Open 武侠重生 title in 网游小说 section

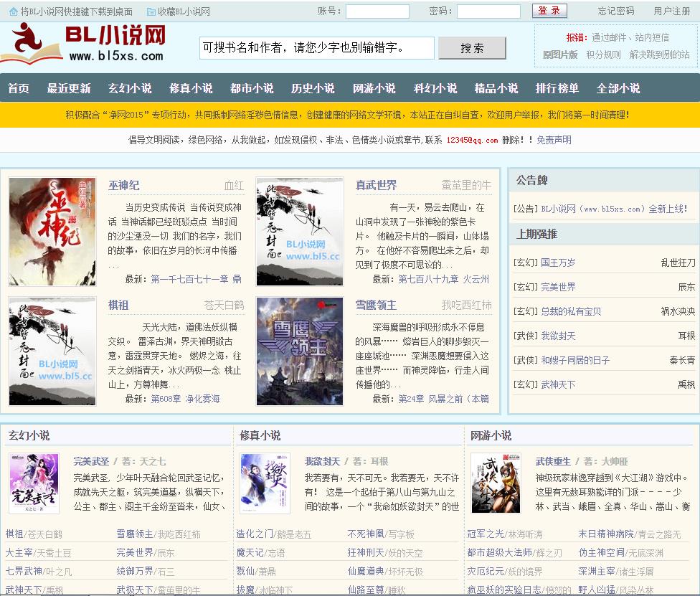553,461
